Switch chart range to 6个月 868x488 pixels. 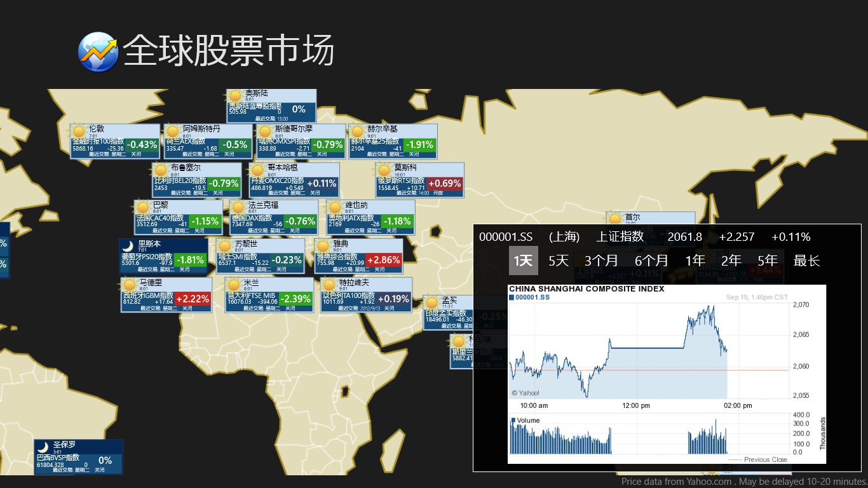(x=651, y=261)
